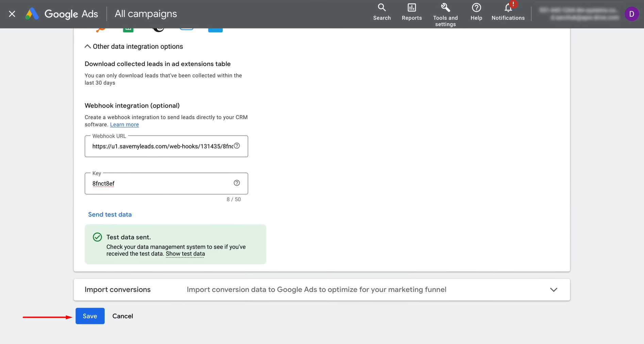Click Send test data

click(110, 214)
